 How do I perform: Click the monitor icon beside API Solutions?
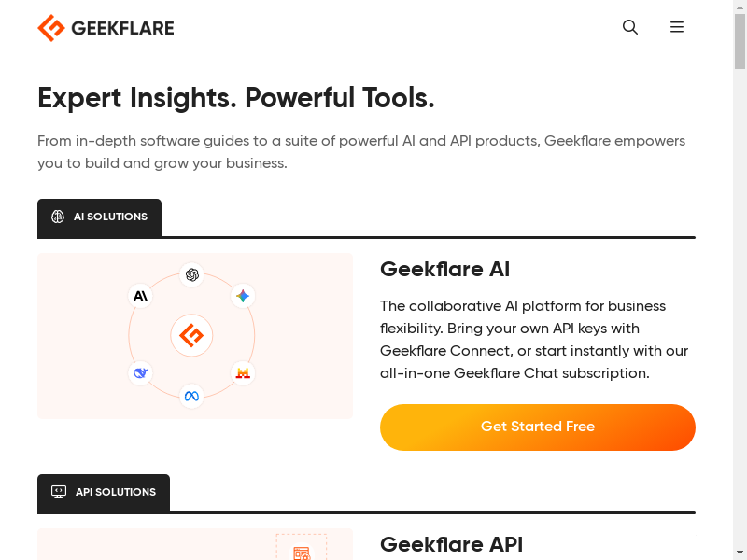click(x=59, y=492)
